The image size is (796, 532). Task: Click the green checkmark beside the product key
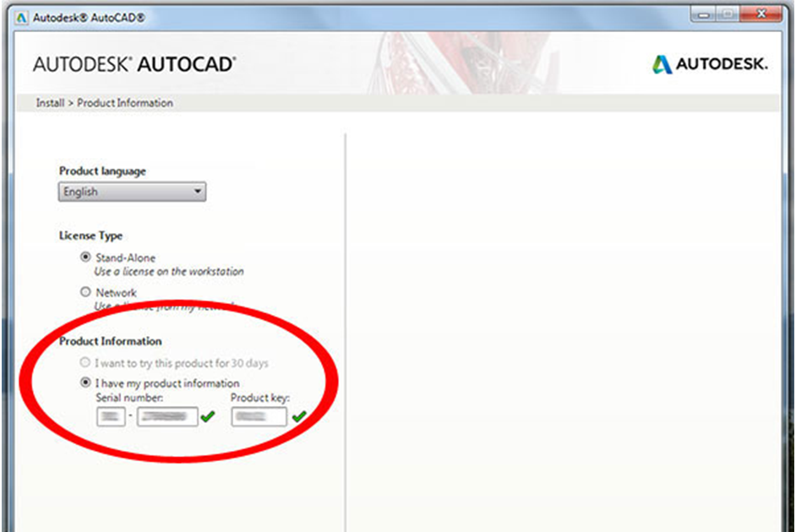pyautogui.click(x=299, y=417)
